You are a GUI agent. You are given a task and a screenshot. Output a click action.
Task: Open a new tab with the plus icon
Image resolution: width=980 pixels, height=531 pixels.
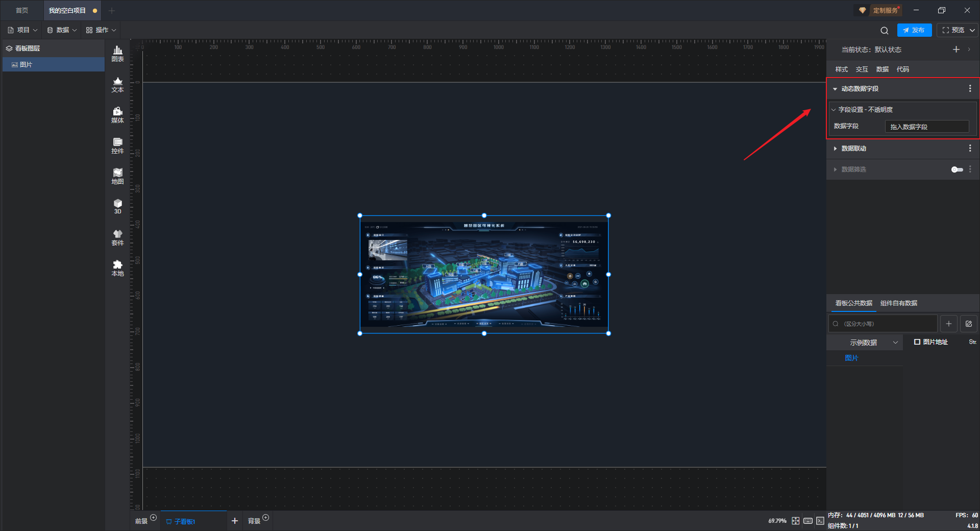(x=112, y=10)
